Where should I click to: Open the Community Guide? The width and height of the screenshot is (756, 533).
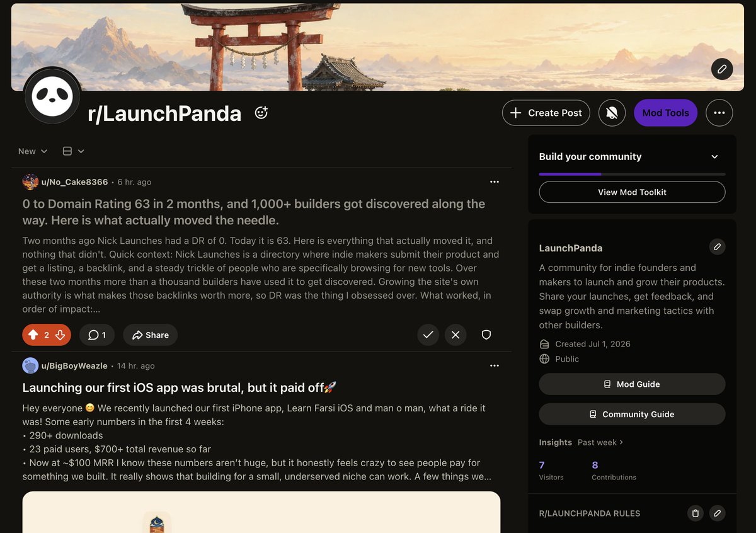coord(632,414)
